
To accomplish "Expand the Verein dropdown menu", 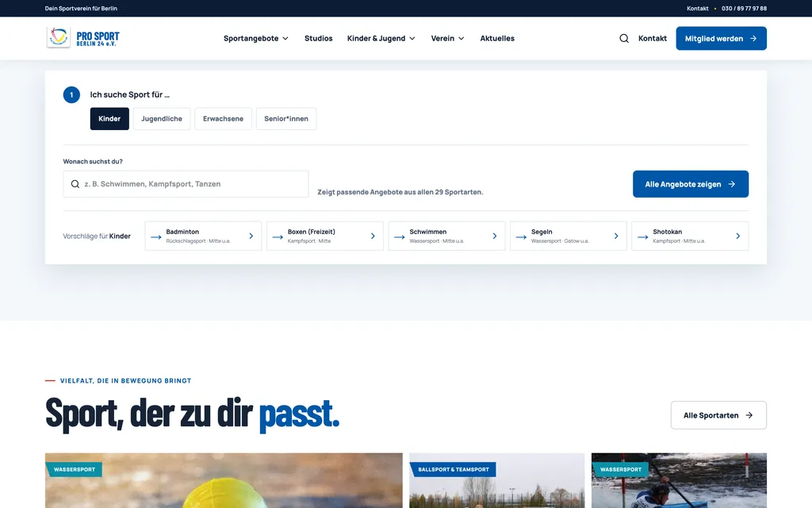I will pos(448,38).
